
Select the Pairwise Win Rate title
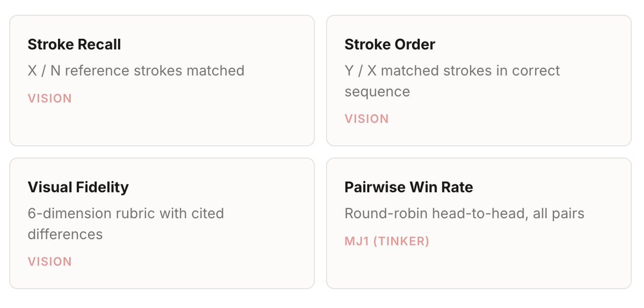(408, 187)
